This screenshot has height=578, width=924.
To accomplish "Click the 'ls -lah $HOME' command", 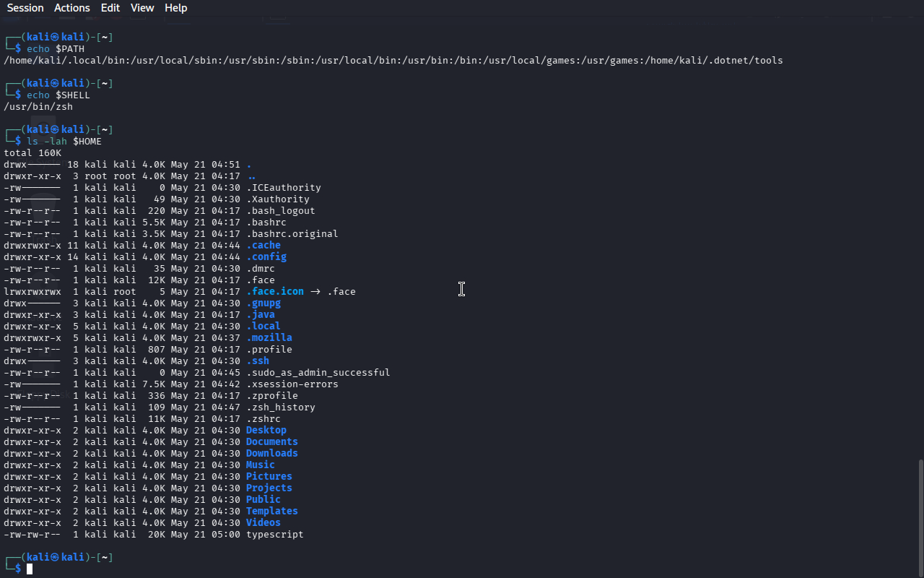I will tap(64, 142).
